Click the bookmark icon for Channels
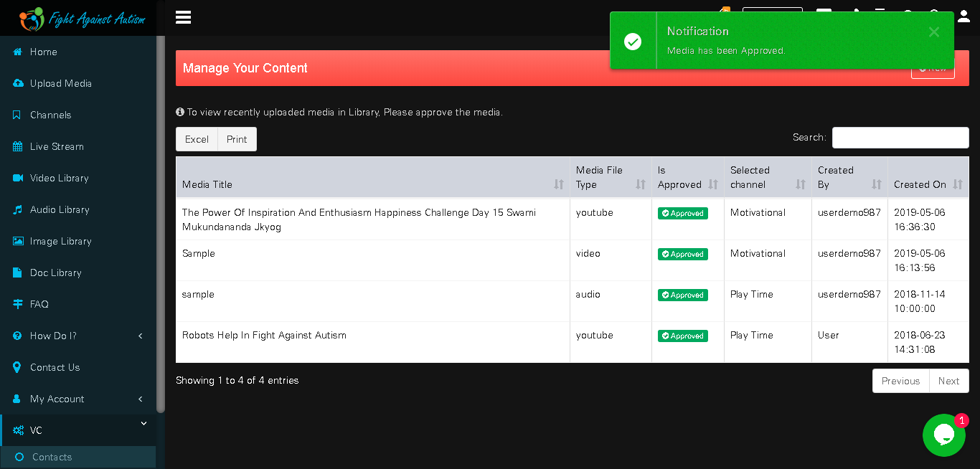This screenshot has height=469, width=980. coord(17,115)
